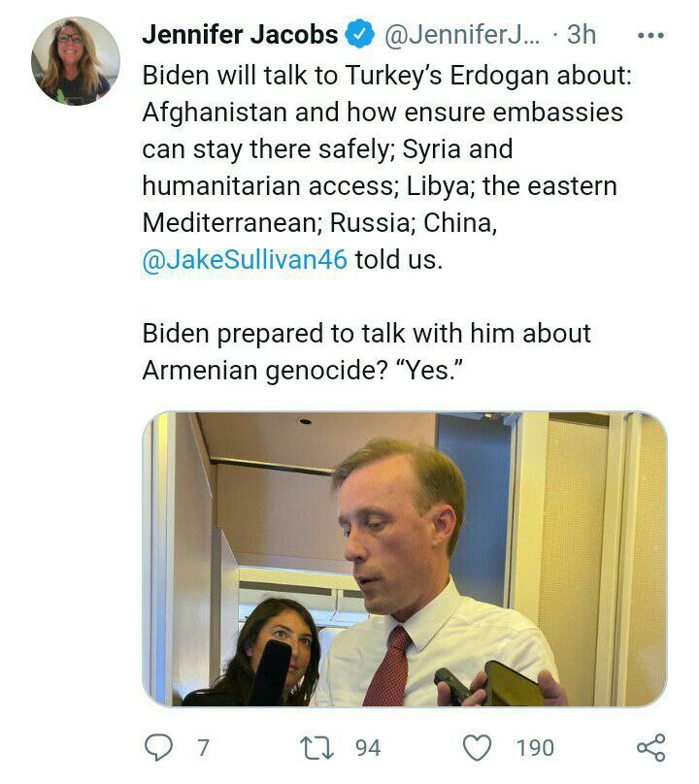Tap the woman reporter in photo
Viewport: 699px width, 784px height.
273,652
